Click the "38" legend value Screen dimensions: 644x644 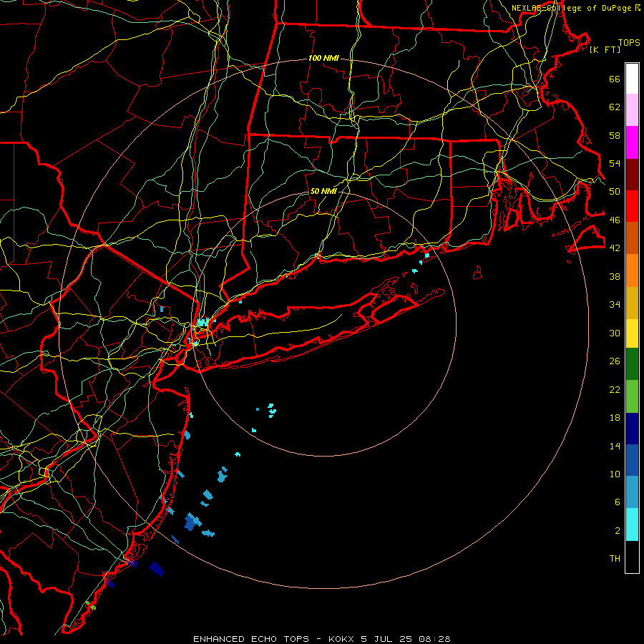615,276
